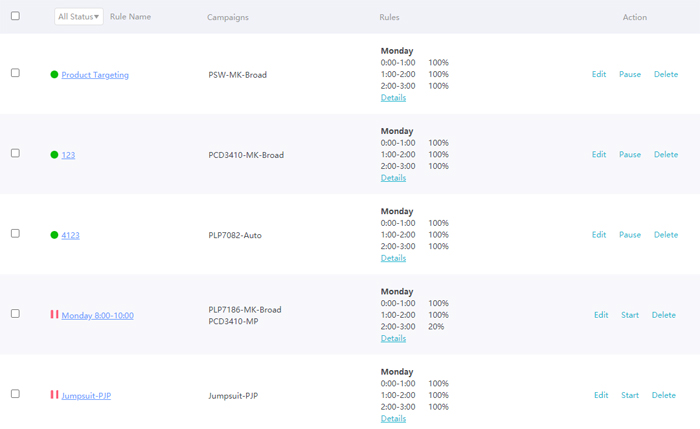Select the Monday 8:00-10:00 row checkbox

coord(15,313)
